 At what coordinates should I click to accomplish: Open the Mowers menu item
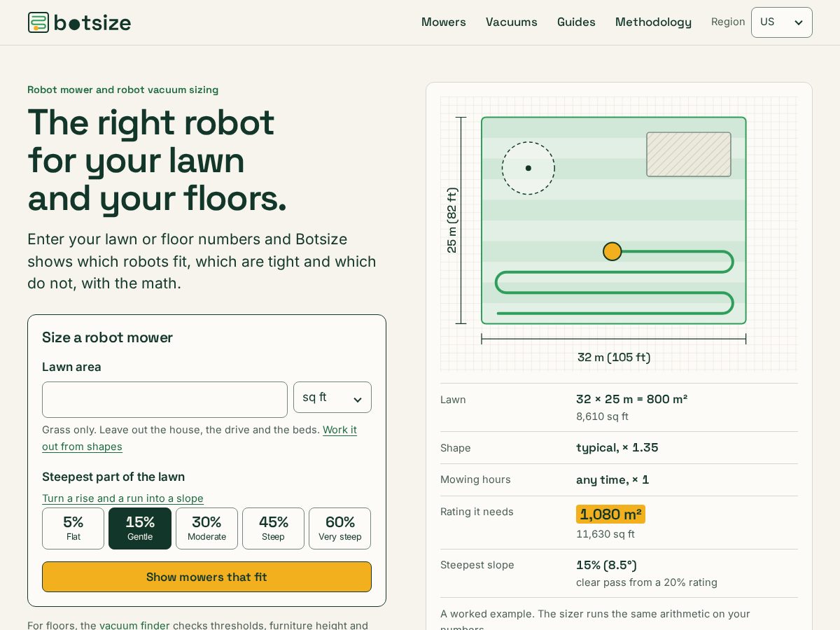tap(444, 22)
